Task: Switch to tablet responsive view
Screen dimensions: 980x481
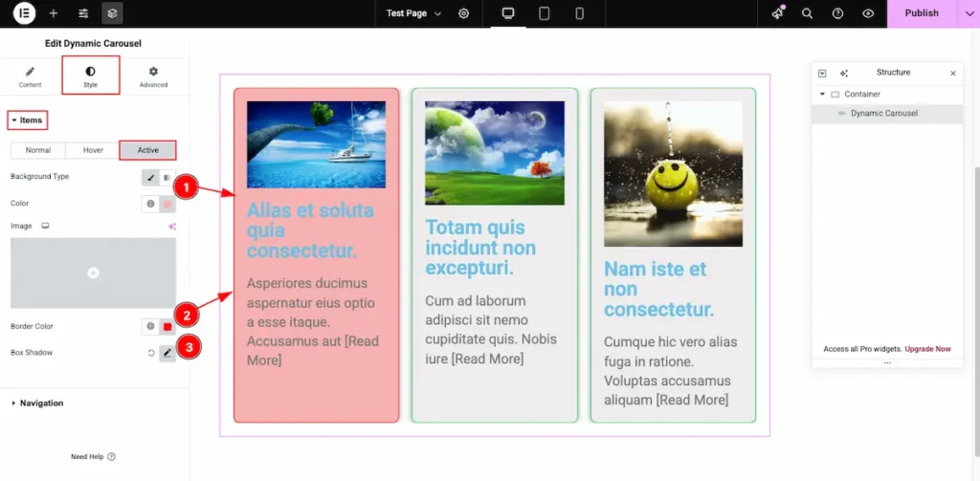Action: 544,13
